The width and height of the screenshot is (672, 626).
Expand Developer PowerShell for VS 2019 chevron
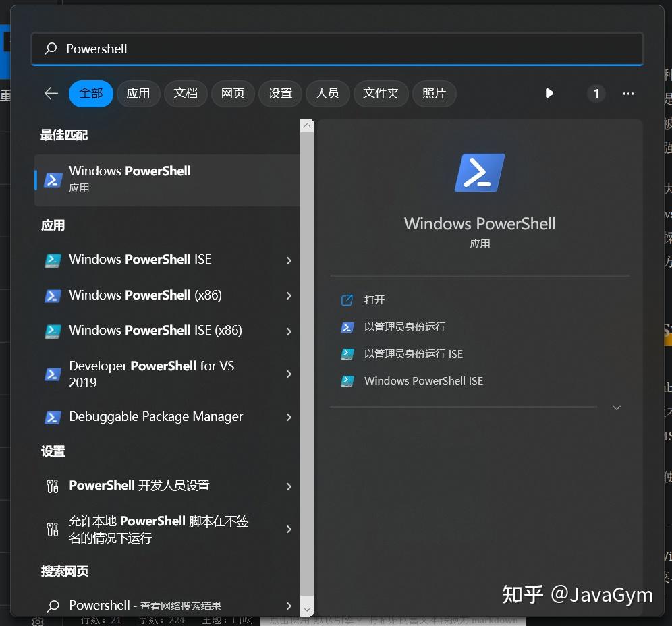[289, 374]
